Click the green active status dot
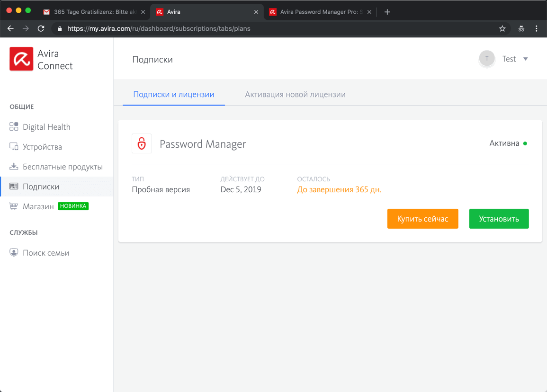The width and height of the screenshot is (547, 392). pos(525,143)
